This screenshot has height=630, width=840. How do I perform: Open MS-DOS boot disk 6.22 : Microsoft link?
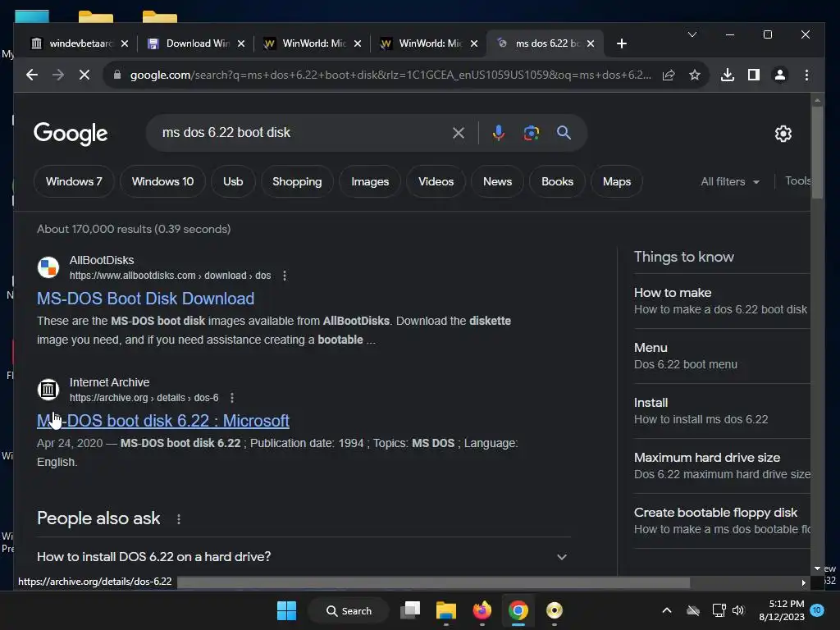click(x=163, y=421)
